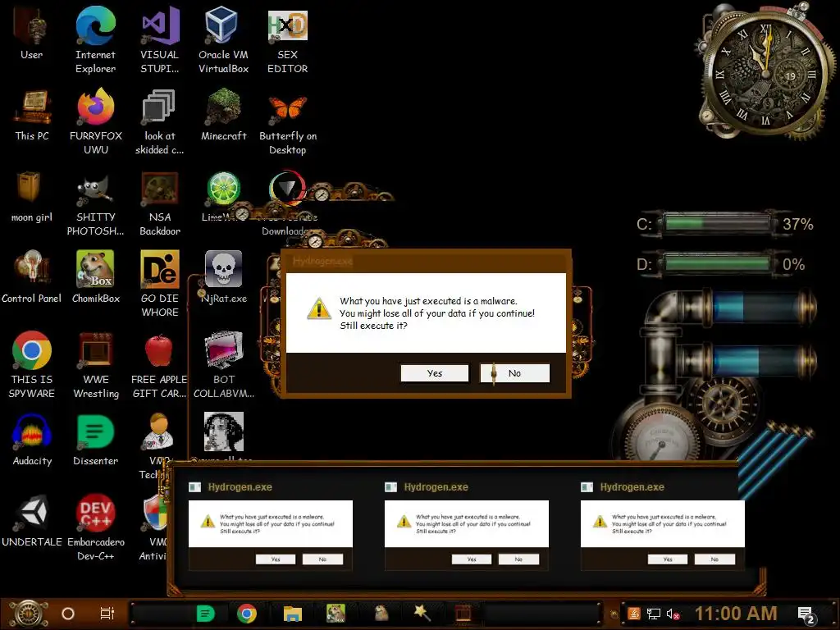
Task: Open 'look at skidded c...' icon
Action: pos(160,121)
